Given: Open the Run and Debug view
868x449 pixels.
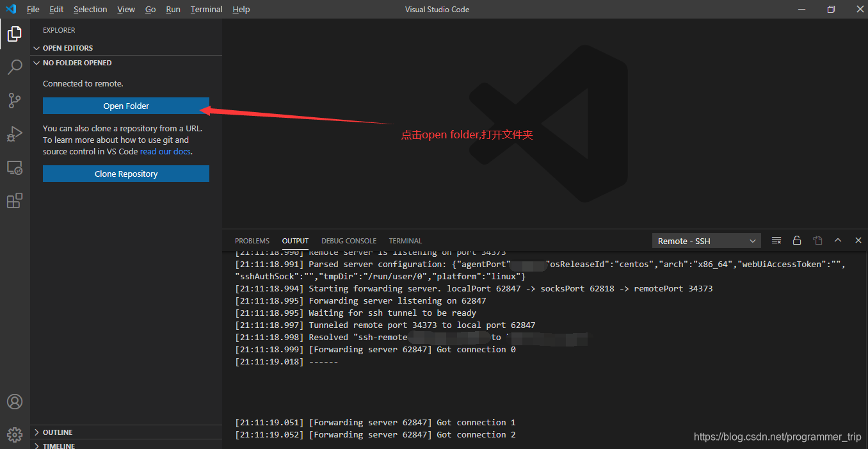Looking at the screenshot, I should coord(15,134).
